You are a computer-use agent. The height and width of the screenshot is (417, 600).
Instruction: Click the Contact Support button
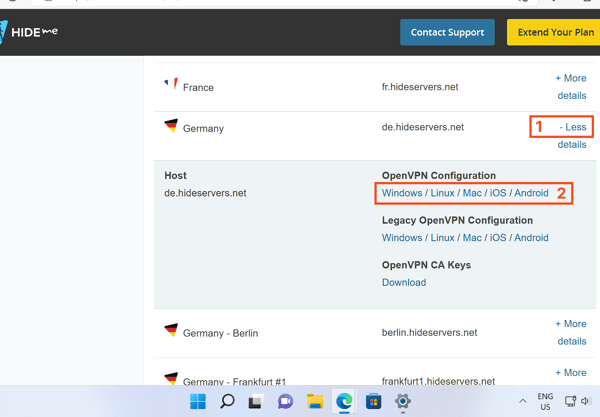click(447, 33)
